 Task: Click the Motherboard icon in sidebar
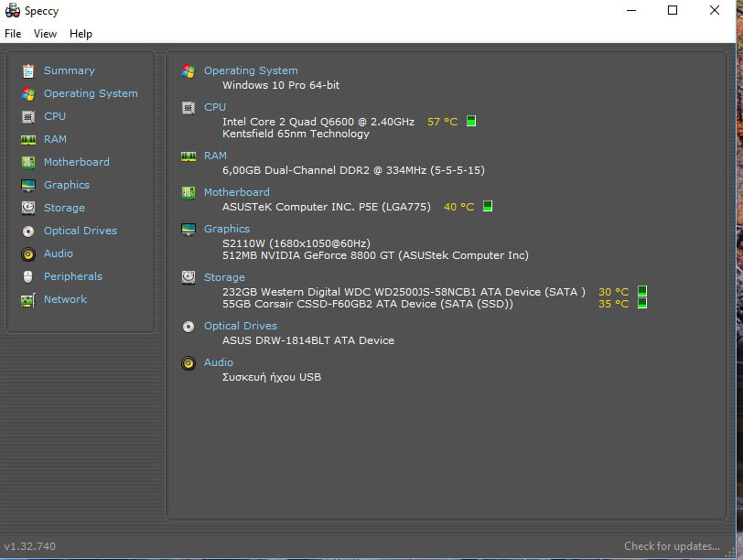click(28, 162)
